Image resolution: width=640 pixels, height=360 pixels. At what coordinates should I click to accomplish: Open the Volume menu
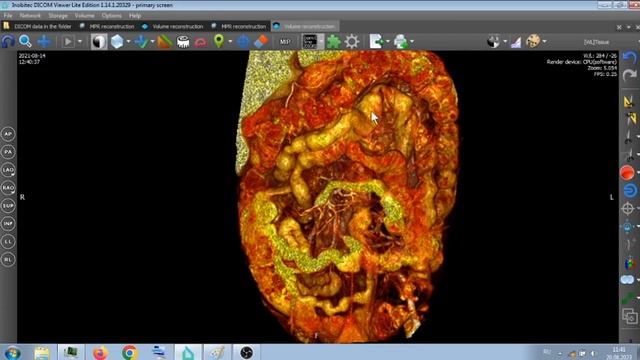84,16
